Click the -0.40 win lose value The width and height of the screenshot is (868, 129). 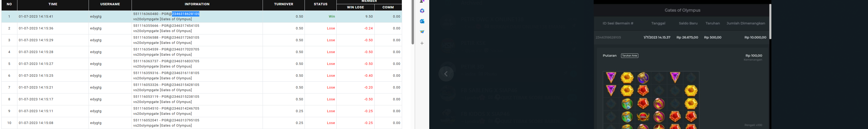coord(368,76)
